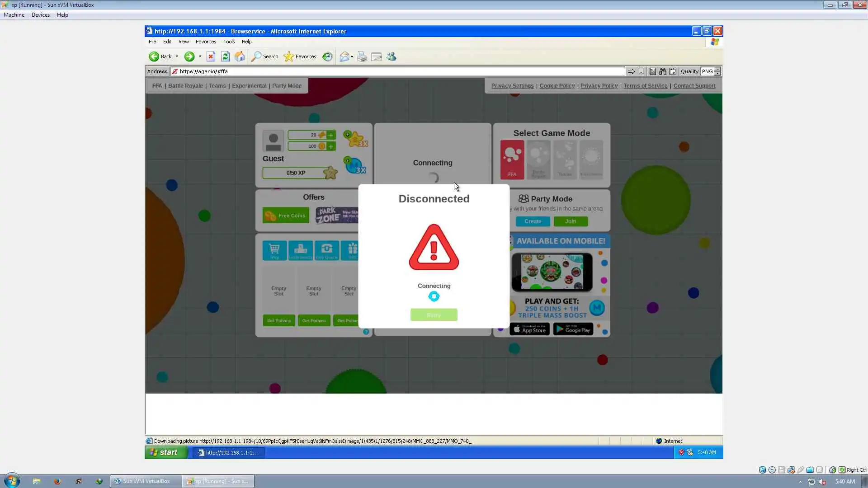Select the FFA game mode tile
The width and height of the screenshot is (868, 488).
(x=512, y=160)
